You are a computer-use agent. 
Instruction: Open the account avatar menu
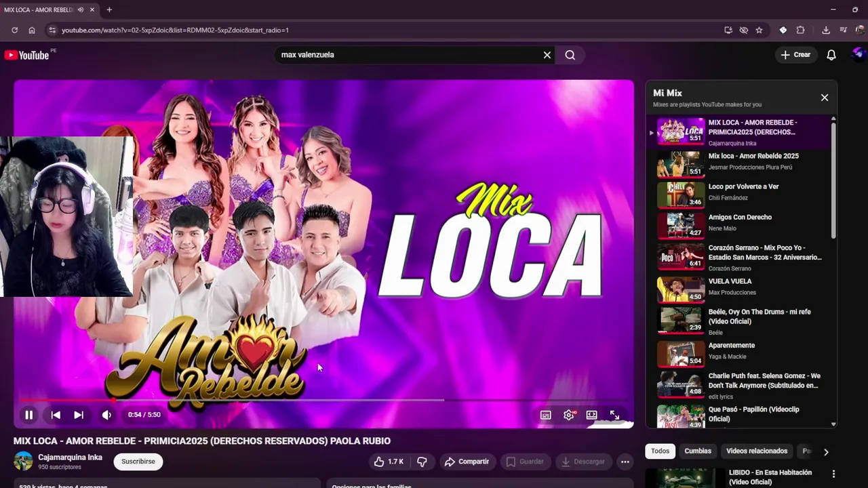[859, 54]
